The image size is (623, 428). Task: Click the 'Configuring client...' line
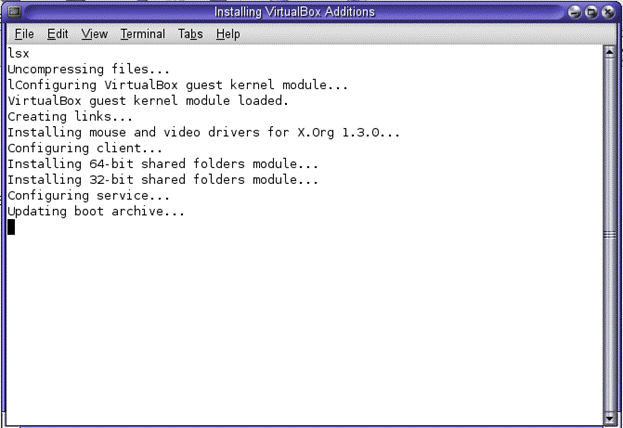85,148
